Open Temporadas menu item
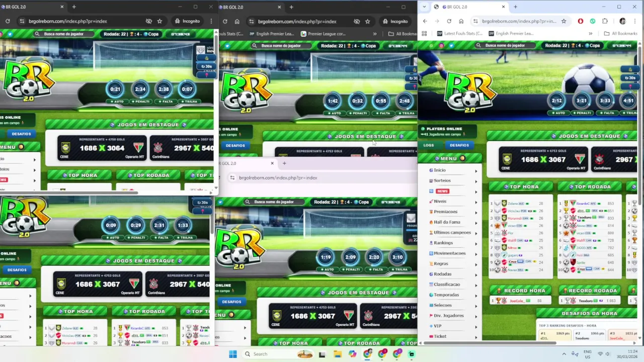The width and height of the screenshot is (644, 362). coord(446,295)
